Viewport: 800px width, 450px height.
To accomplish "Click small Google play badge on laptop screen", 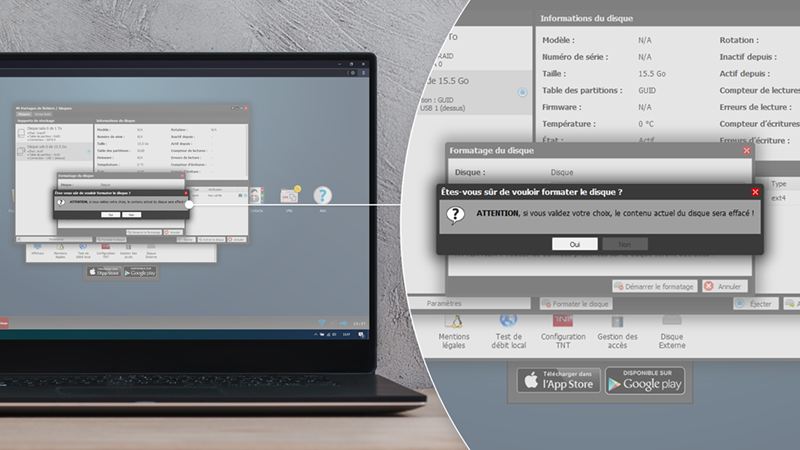I will click(140, 272).
